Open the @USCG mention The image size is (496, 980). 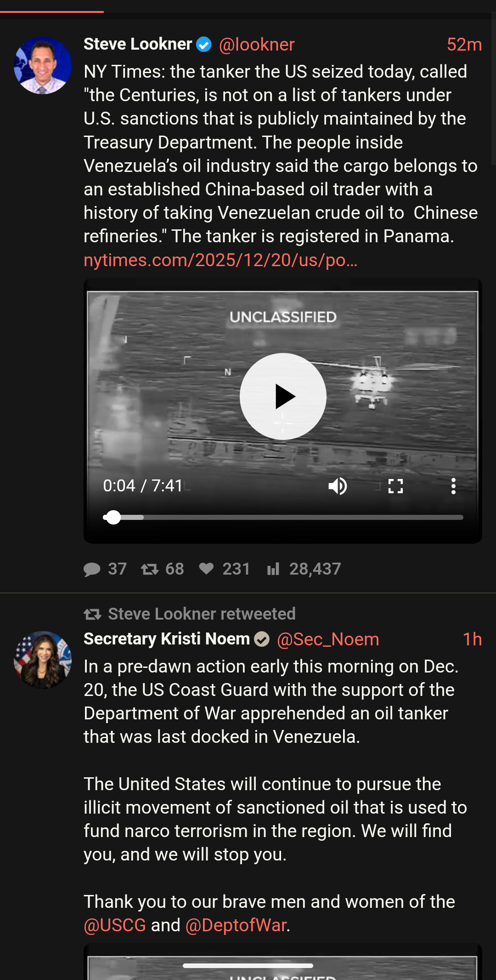pos(115,925)
